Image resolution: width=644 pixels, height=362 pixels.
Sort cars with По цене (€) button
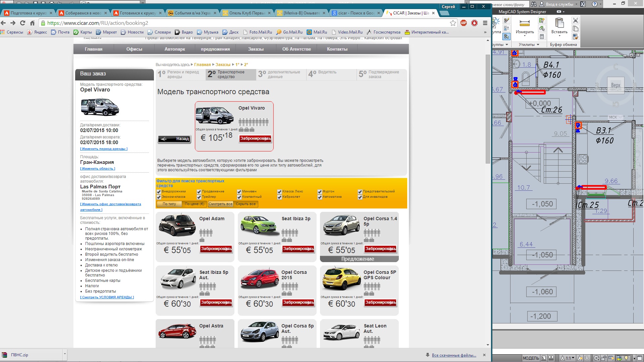coord(194,204)
